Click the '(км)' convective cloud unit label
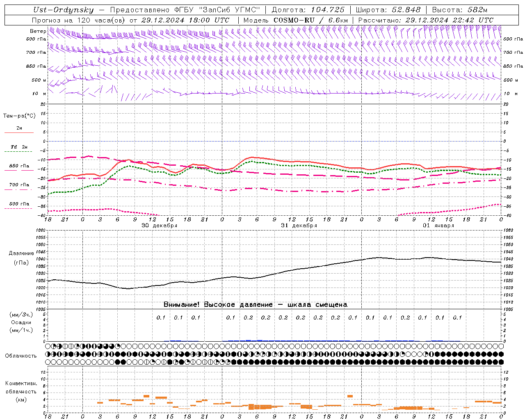 point(21,399)
